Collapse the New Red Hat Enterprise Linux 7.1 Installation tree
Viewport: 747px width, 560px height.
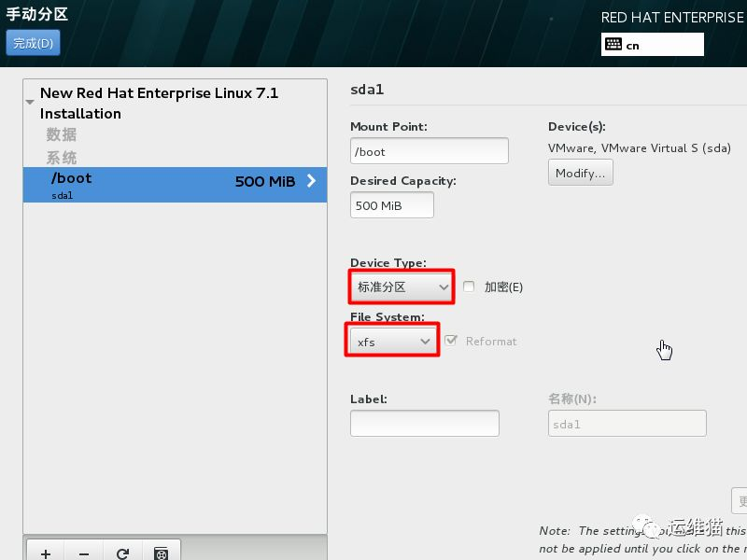coord(30,102)
